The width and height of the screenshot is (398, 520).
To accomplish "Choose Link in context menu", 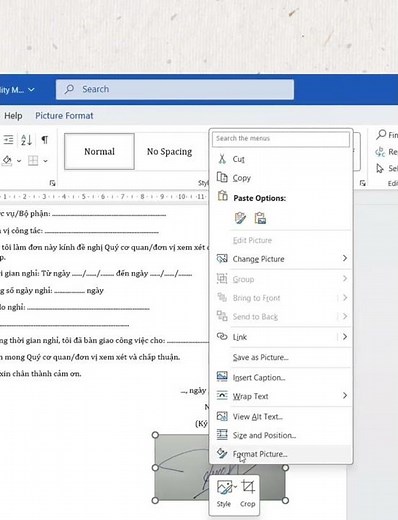I will click(x=281, y=337).
